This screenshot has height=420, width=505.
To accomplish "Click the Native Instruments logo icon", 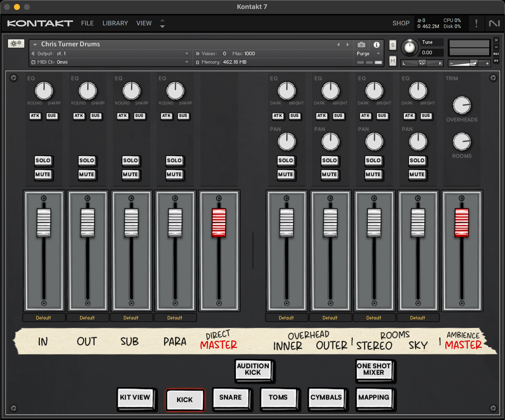I will 494,23.
